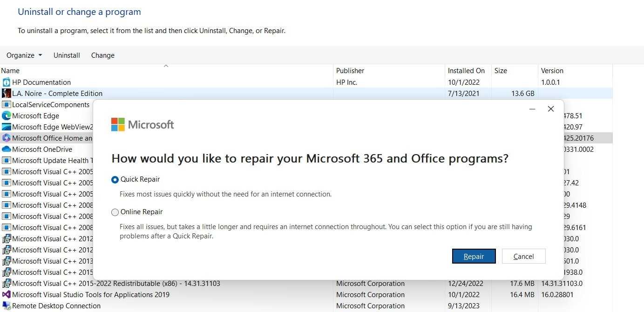Click the 12/24/2022 install date

point(466,284)
